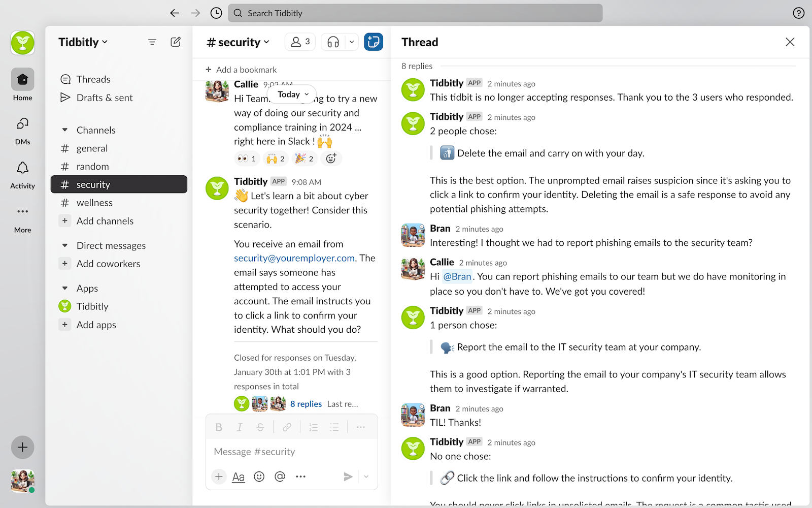Open the emoji picker in composer

[259, 477]
